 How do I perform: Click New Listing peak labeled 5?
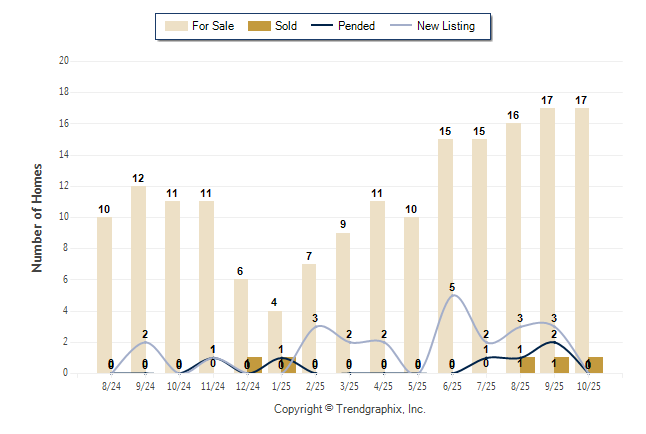453,295
